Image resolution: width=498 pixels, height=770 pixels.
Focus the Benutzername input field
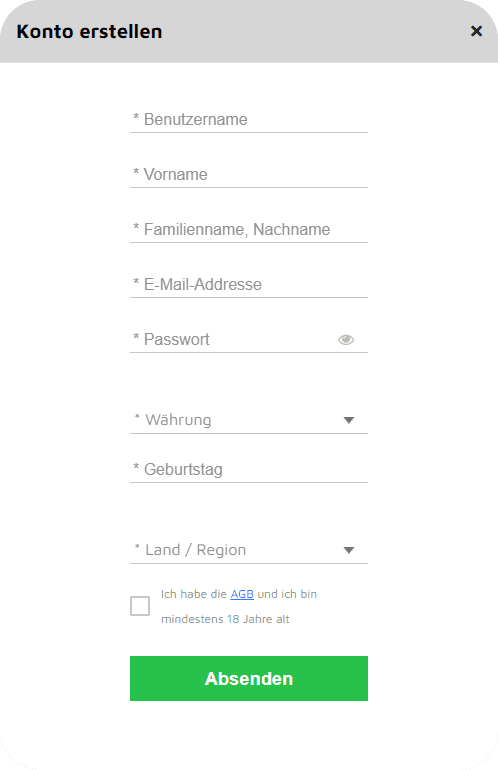[249, 120]
